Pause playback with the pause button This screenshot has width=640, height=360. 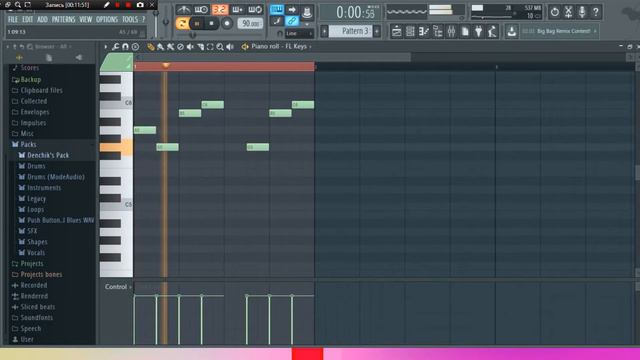tap(197, 24)
